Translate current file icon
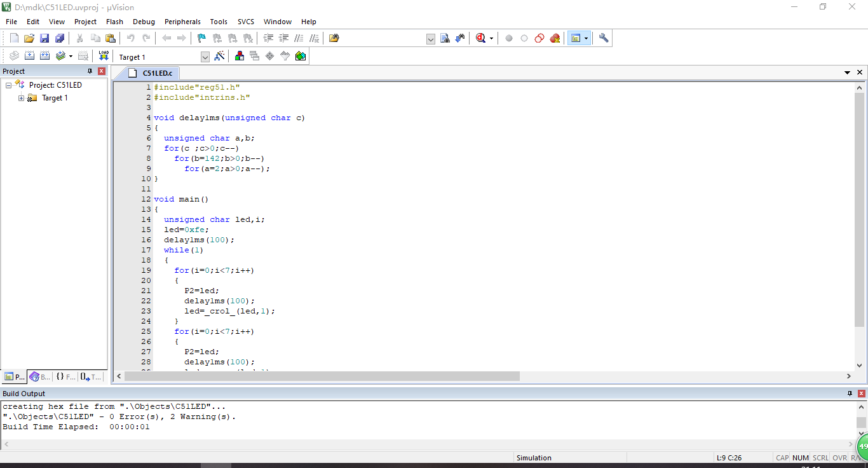Viewport: 868px width, 468px height. 14,56
